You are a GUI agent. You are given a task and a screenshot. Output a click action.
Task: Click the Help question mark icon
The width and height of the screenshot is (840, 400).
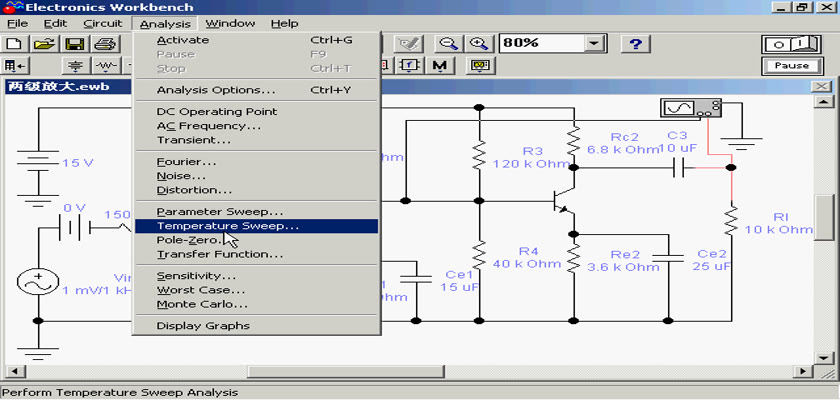coord(635,44)
